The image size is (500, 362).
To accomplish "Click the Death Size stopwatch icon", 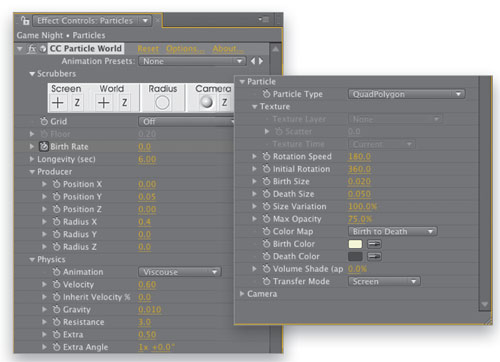I will click(266, 194).
